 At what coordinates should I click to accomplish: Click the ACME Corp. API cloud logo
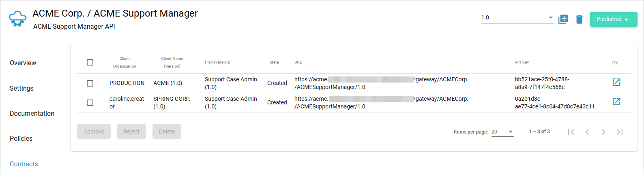(17, 19)
